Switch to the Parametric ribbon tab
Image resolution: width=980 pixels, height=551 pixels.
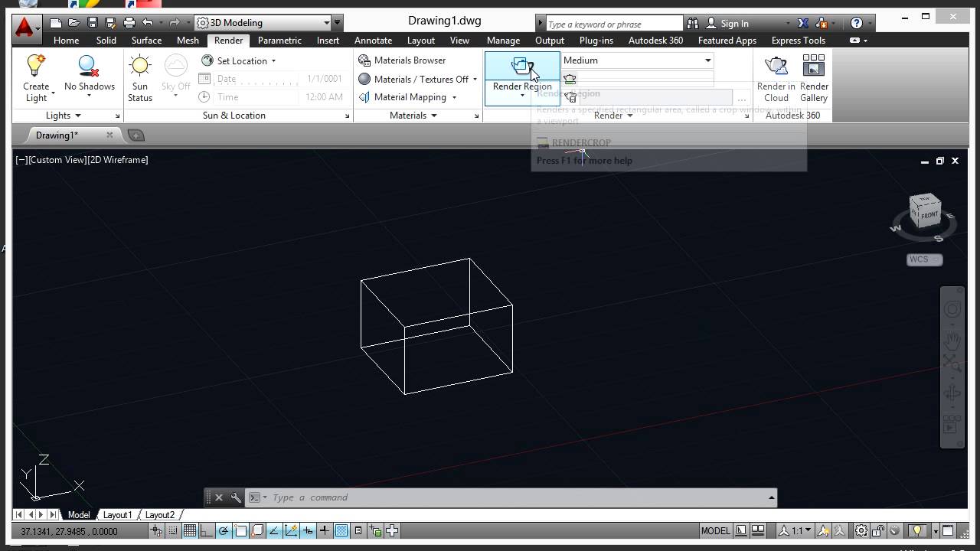[x=279, y=41]
